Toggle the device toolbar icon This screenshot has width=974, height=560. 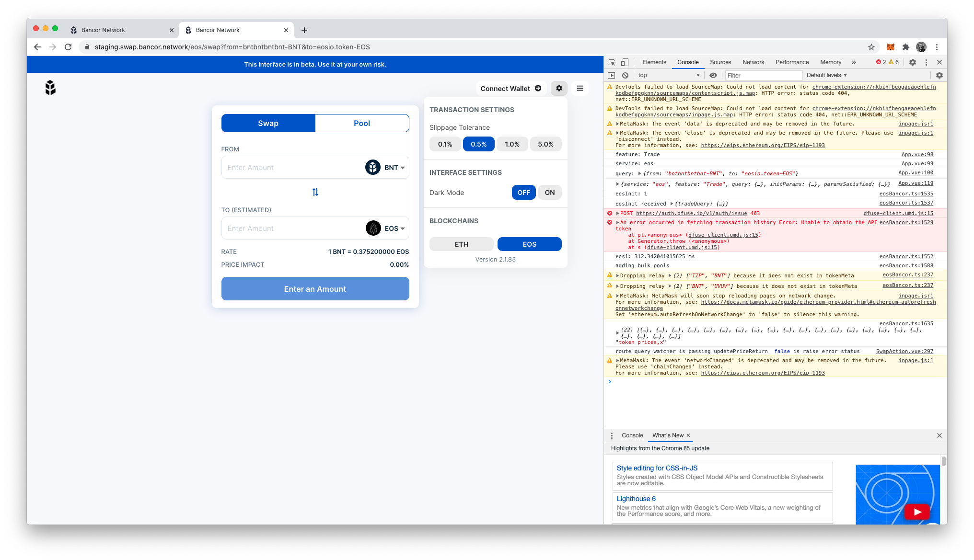pos(625,62)
